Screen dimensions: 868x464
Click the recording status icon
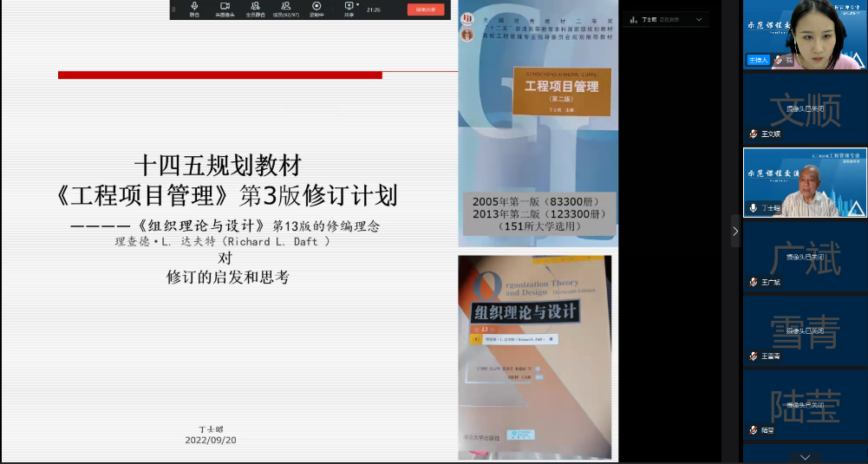click(317, 9)
